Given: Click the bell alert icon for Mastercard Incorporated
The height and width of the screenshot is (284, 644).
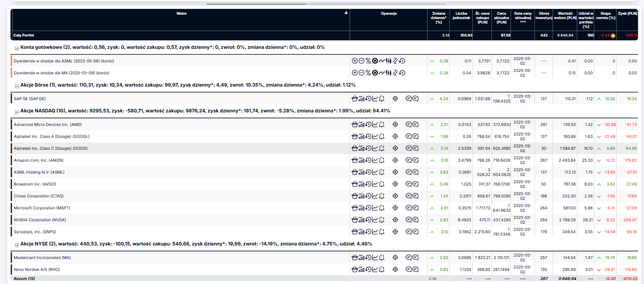Looking at the screenshot, I should coord(382,257).
